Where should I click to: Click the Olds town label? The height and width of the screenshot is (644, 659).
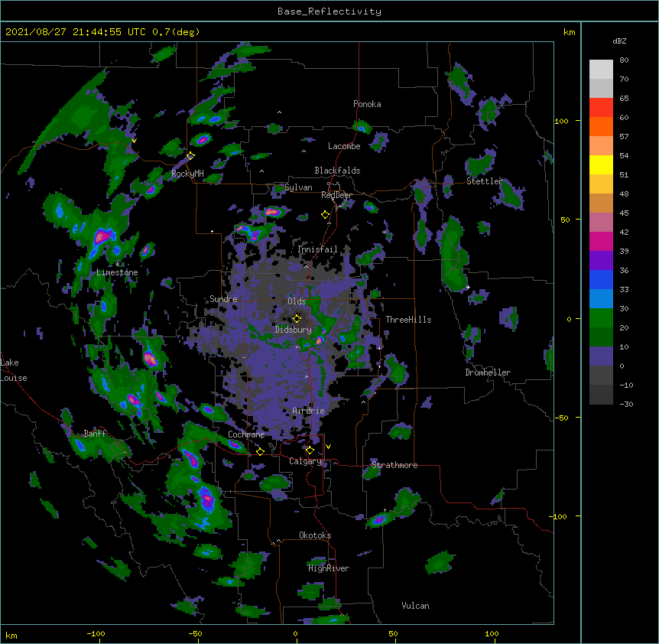tap(297, 301)
